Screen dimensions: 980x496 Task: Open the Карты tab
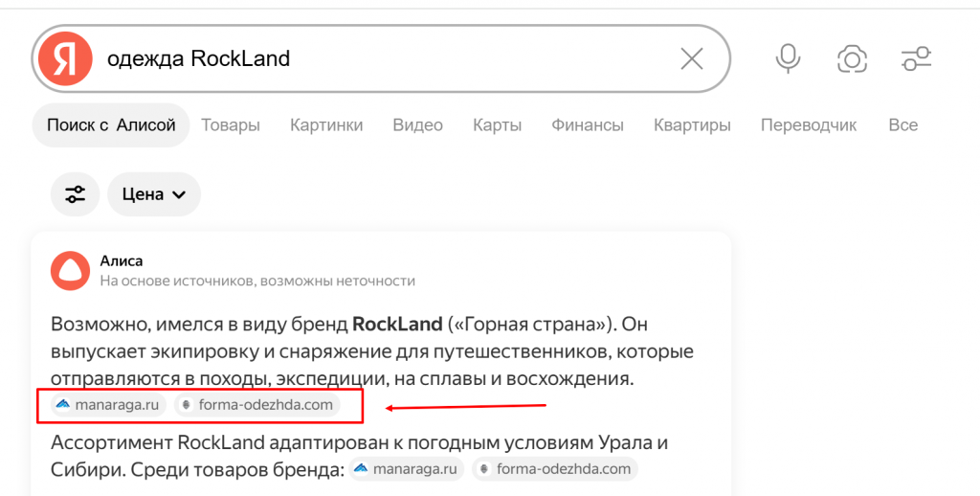tap(497, 125)
